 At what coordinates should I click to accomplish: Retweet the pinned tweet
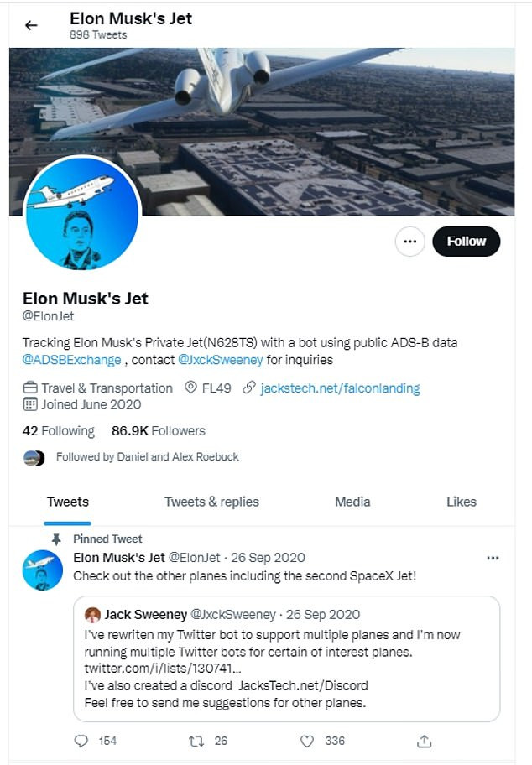click(196, 741)
